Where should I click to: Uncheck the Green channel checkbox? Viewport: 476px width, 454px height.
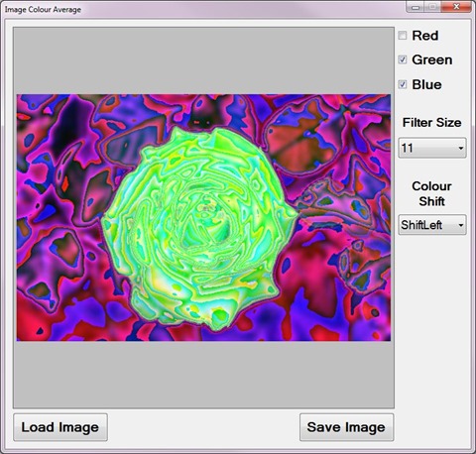pos(403,59)
